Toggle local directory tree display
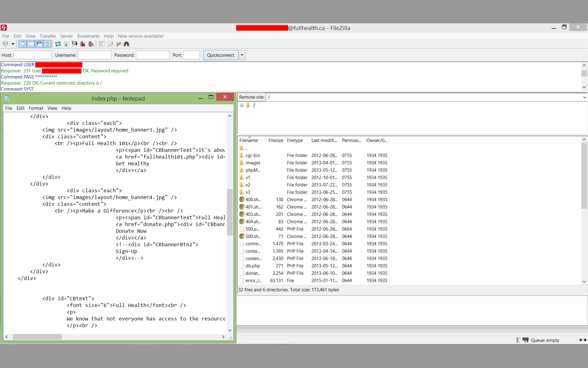This screenshot has height=368, width=588. pyautogui.click(x=31, y=44)
